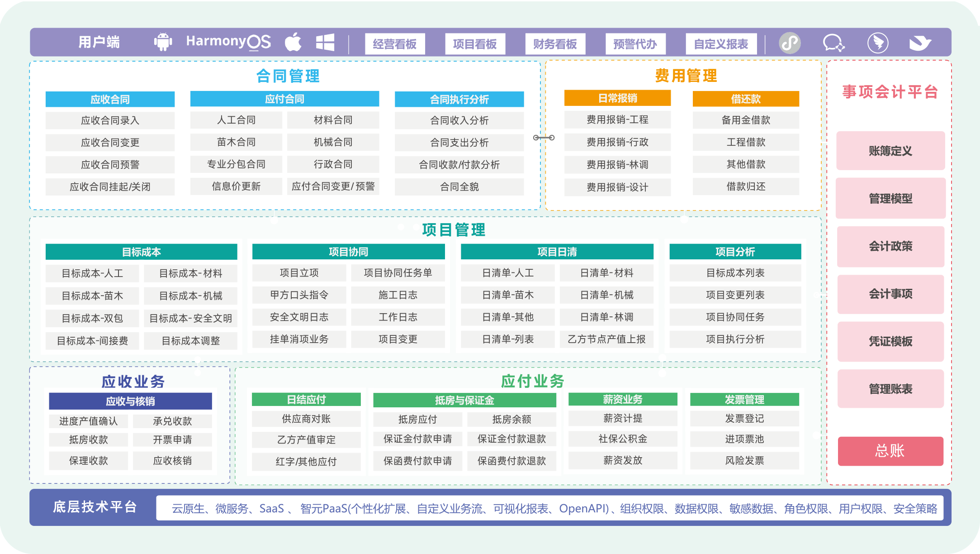
Task: Click the WeChat mini program icon
Action: (x=790, y=43)
